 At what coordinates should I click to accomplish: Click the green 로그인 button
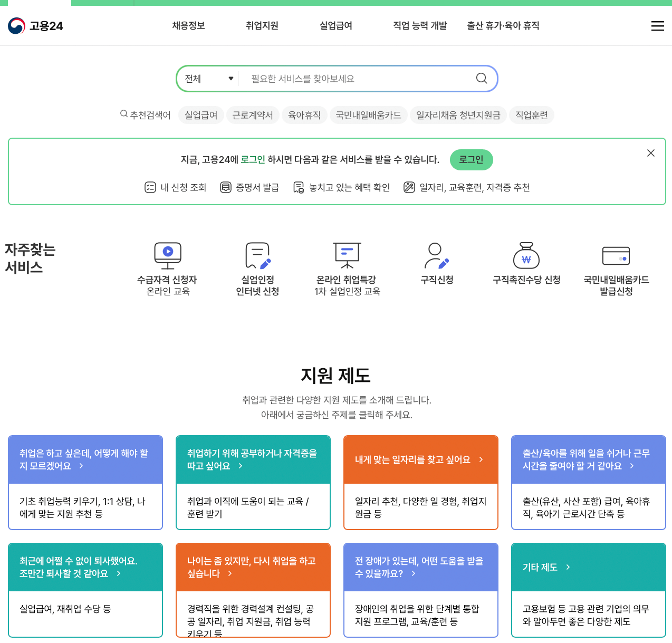point(471,160)
